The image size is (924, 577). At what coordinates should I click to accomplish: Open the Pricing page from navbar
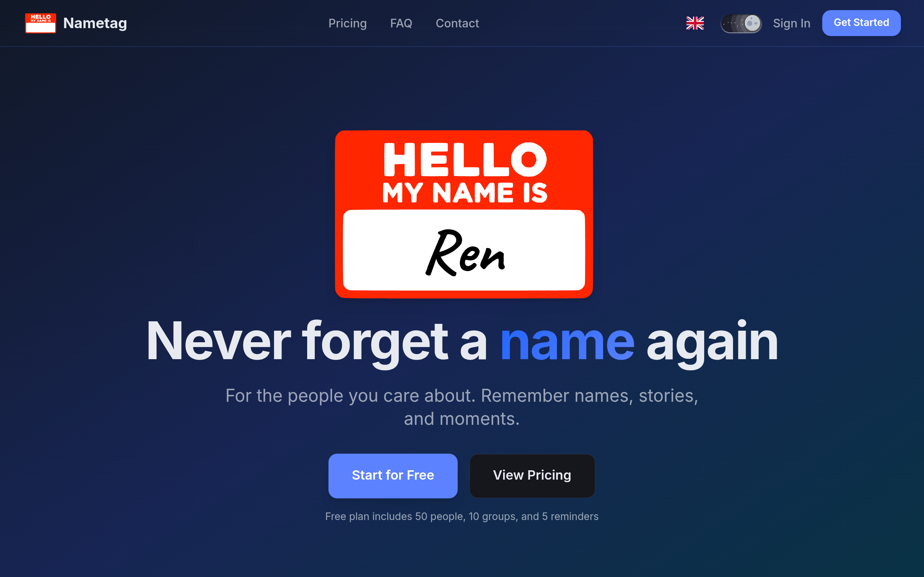point(347,23)
